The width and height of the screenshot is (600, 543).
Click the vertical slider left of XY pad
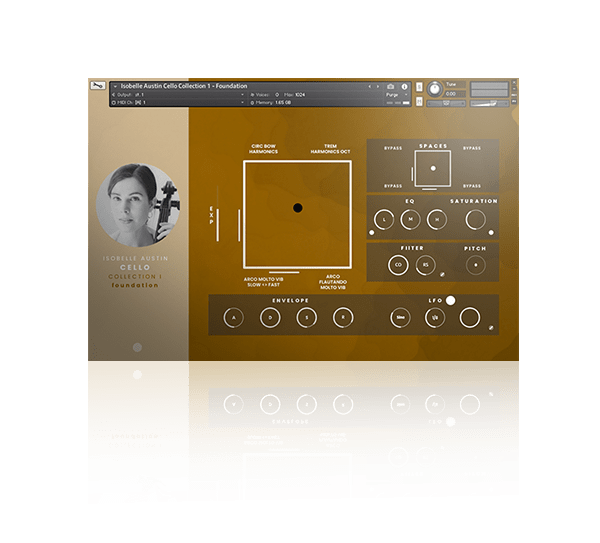point(239,225)
